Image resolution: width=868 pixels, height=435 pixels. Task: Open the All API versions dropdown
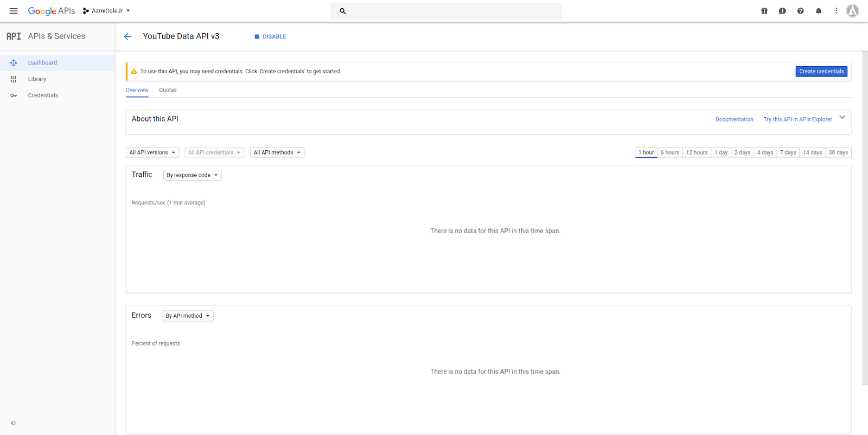152,152
